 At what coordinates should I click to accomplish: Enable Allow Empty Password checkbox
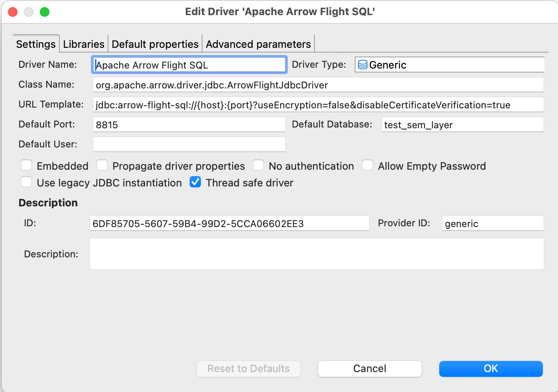(x=367, y=165)
